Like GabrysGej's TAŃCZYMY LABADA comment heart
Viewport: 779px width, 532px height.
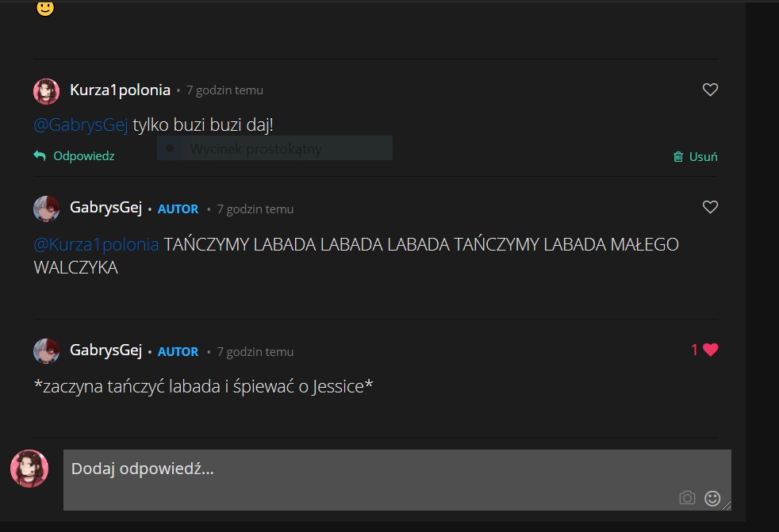click(710, 207)
